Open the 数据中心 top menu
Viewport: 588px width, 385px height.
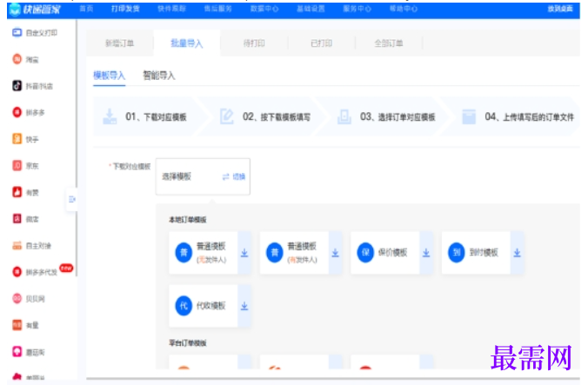pyautogui.click(x=264, y=9)
